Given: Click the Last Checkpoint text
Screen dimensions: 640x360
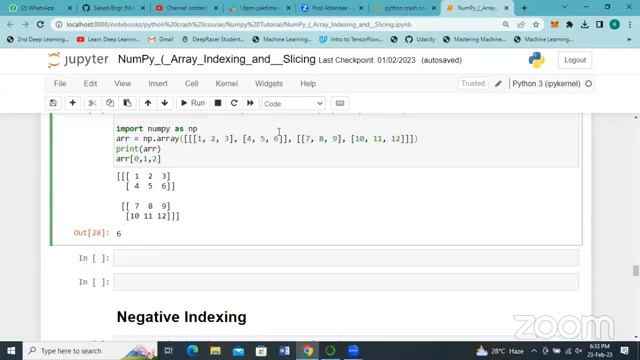Looking at the screenshot, I should [x=367, y=60].
